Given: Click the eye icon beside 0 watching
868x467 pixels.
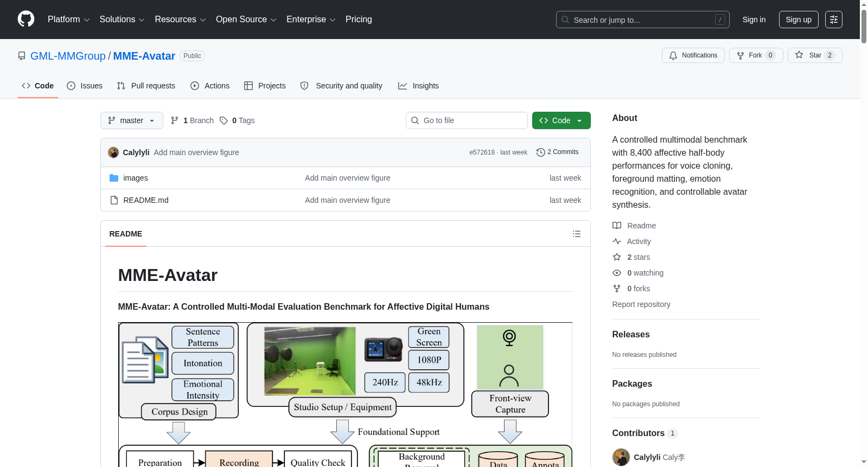Looking at the screenshot, I should click(x=617, y=273).
